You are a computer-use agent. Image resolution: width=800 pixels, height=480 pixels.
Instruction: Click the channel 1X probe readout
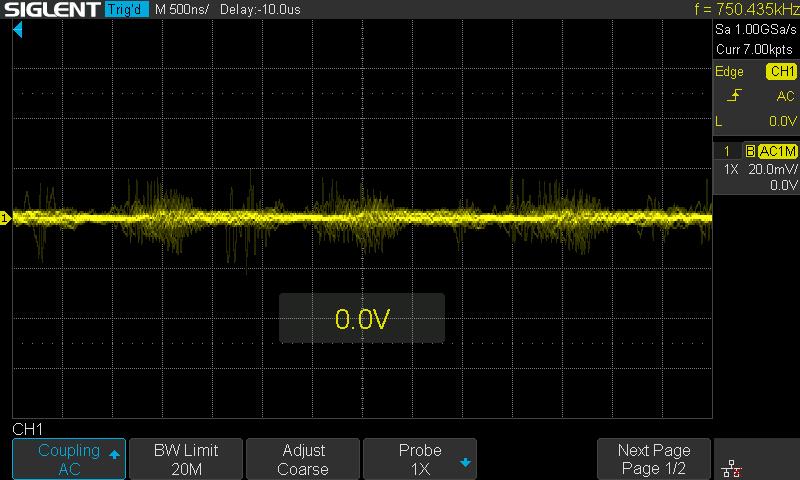pyautogui.click(x=731, y=169)
